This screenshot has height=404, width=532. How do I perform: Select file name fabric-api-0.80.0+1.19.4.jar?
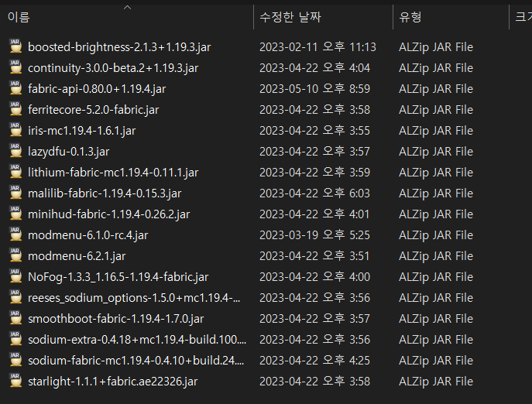pos(97,89)
